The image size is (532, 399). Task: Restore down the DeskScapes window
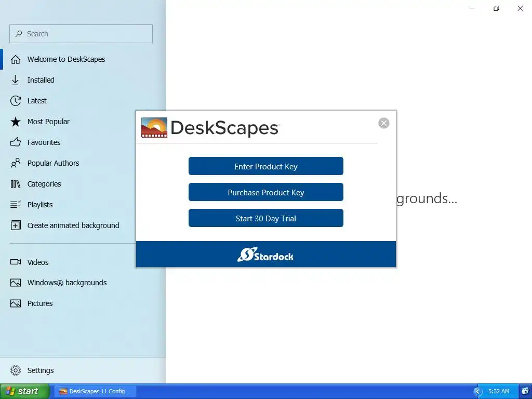tap(496, 8)
